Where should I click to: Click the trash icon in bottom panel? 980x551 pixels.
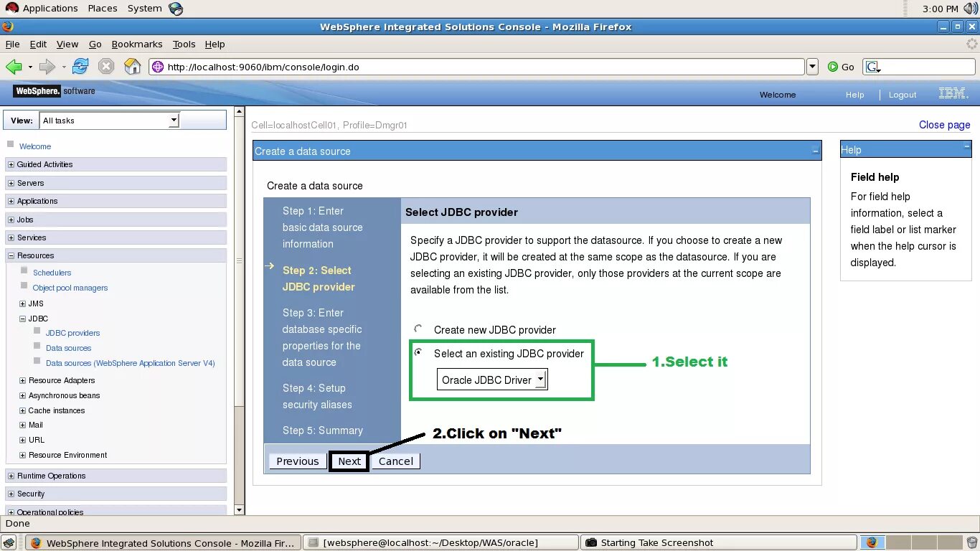pos(971,543)
